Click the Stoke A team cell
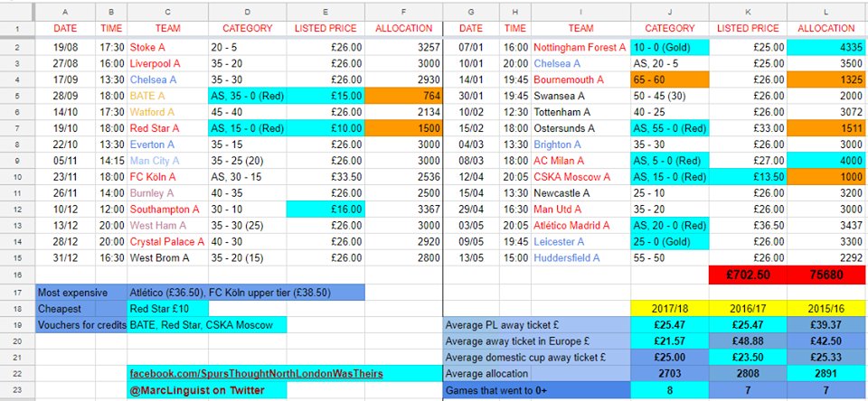 (x=168, y=48)
